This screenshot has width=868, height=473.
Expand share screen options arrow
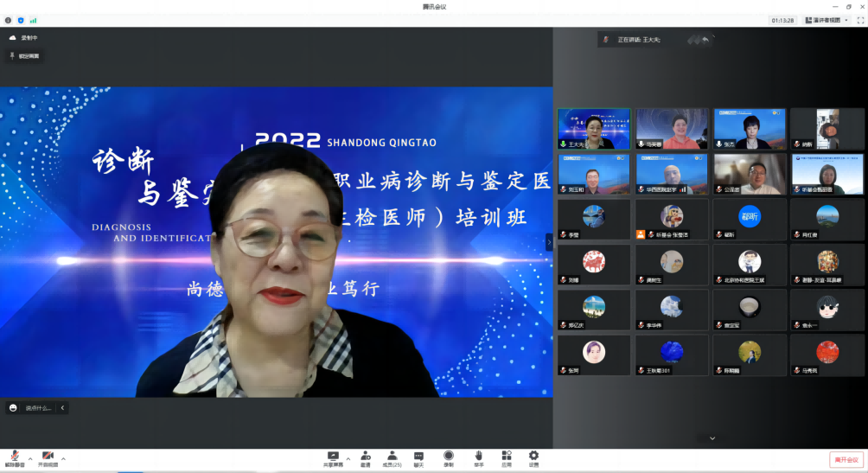pyautogui.click(x=348, y=457)
